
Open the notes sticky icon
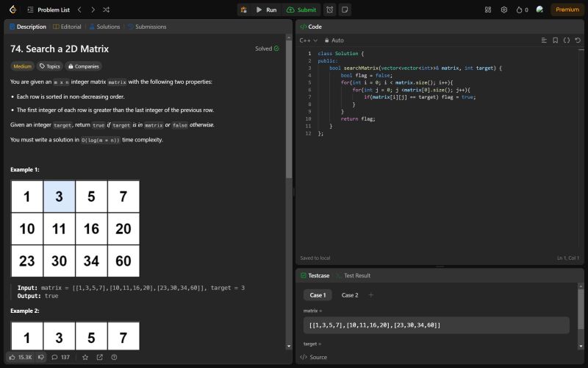tap(345, 10)
